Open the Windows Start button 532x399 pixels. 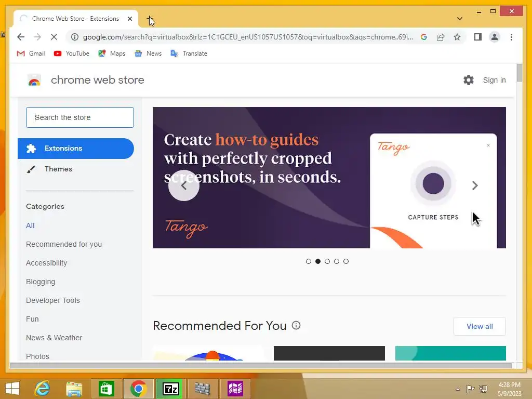12,389
